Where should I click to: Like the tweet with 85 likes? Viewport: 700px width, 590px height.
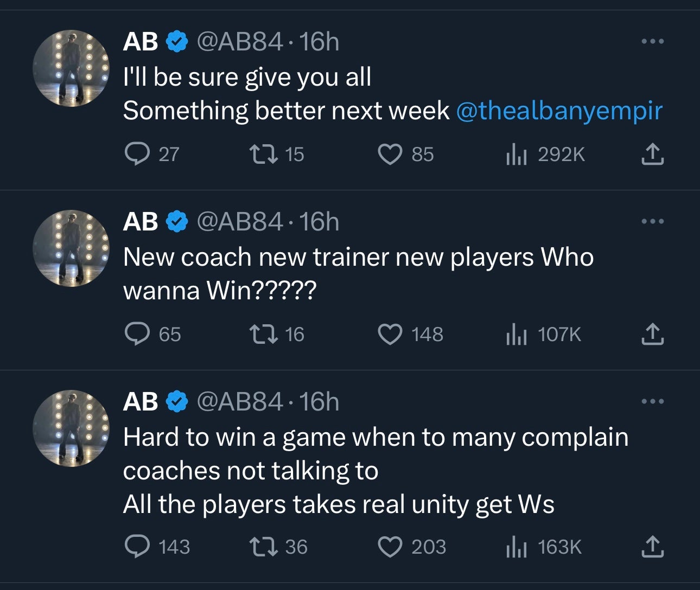(x=389, y=155)
